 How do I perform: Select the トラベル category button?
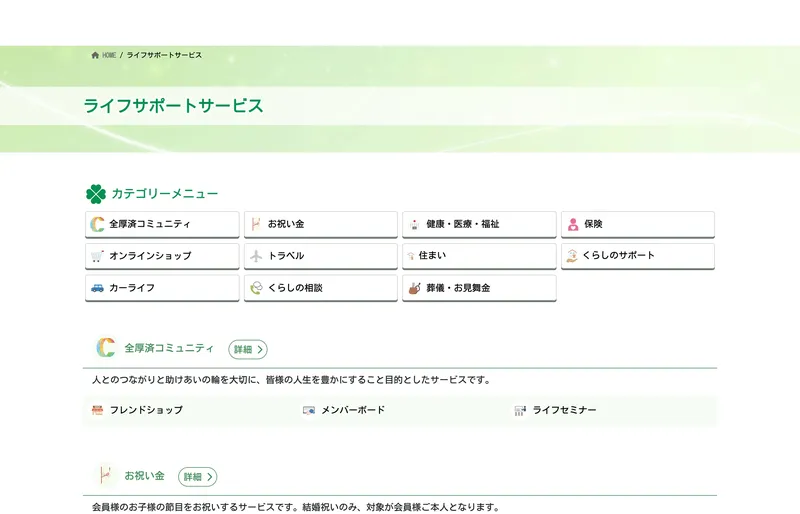[321, 256]
